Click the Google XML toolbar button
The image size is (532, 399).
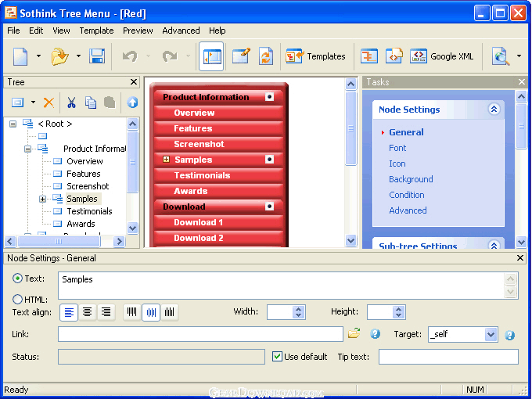(442, 56)
